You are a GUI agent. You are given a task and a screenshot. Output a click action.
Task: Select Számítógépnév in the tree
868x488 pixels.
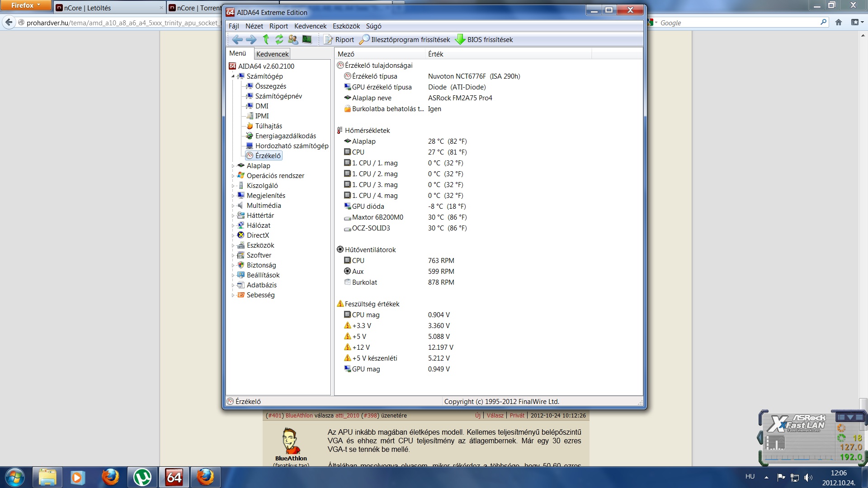point(278,96)
